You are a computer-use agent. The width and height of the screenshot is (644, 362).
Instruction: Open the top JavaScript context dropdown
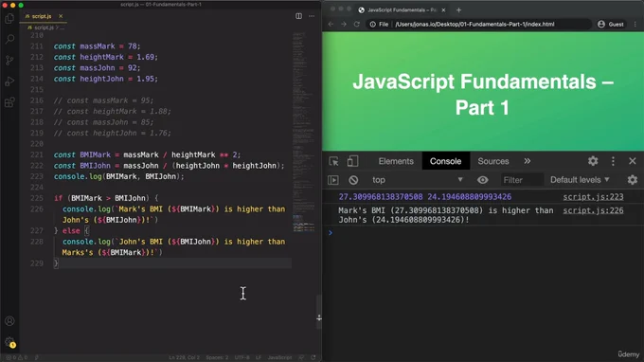(418, 180)
